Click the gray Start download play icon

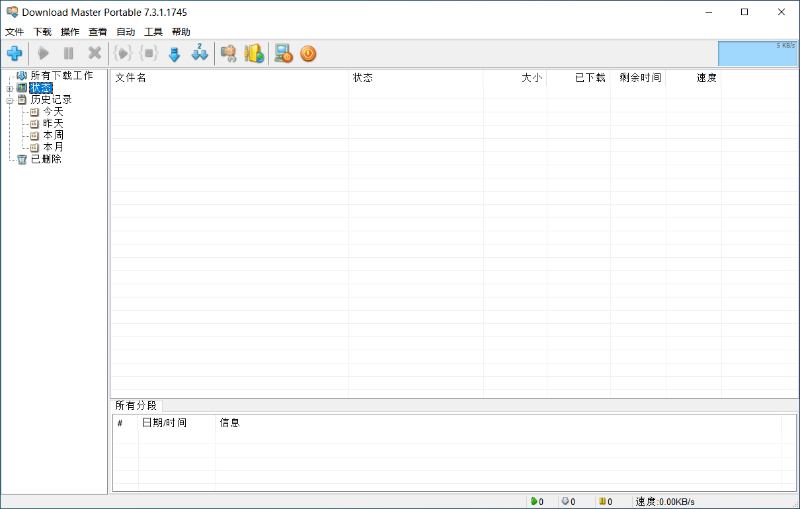[x=43, y=53]
